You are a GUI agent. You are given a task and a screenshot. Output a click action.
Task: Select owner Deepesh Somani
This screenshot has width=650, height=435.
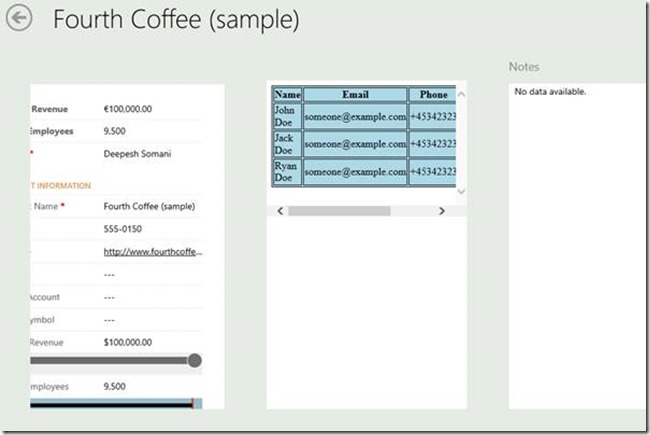pyautogui.click(x=137, y=154)
